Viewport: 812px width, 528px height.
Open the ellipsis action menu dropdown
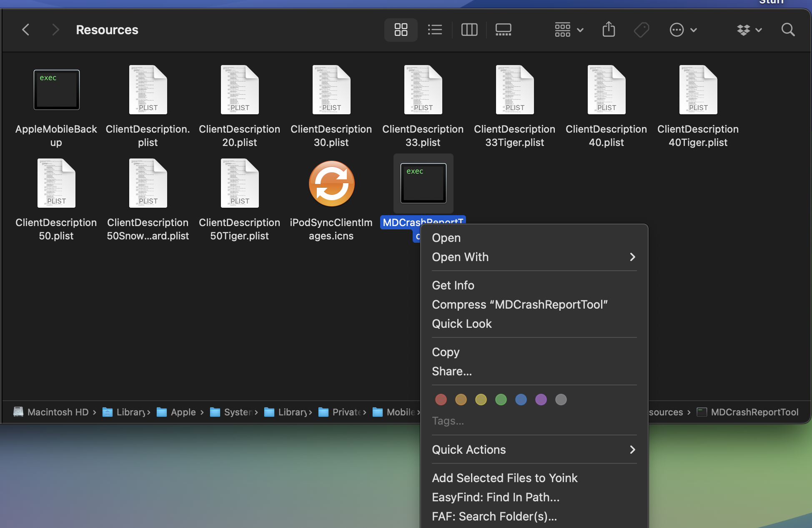pos(683,30)
